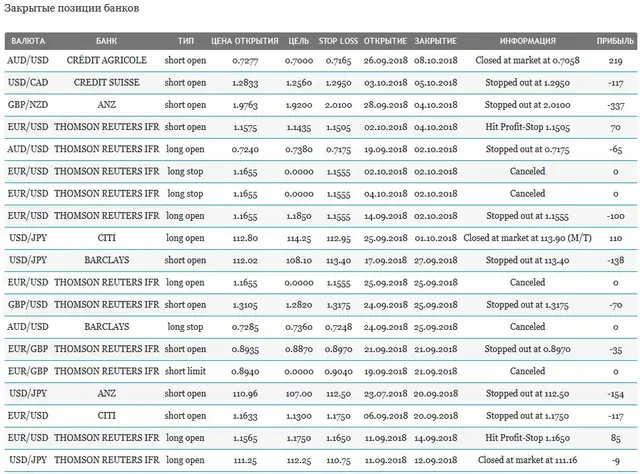
Task: Click the 'Закрытые позиции банков' heading
Action: (x=72, y=8)
